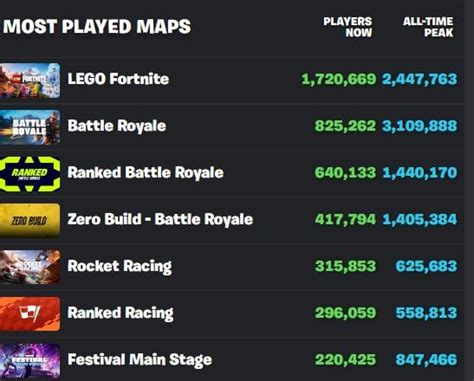Click Battle Royale's 3,109,888 all-time peak
This screenshot has width=474, height=381.
point(420,126)
